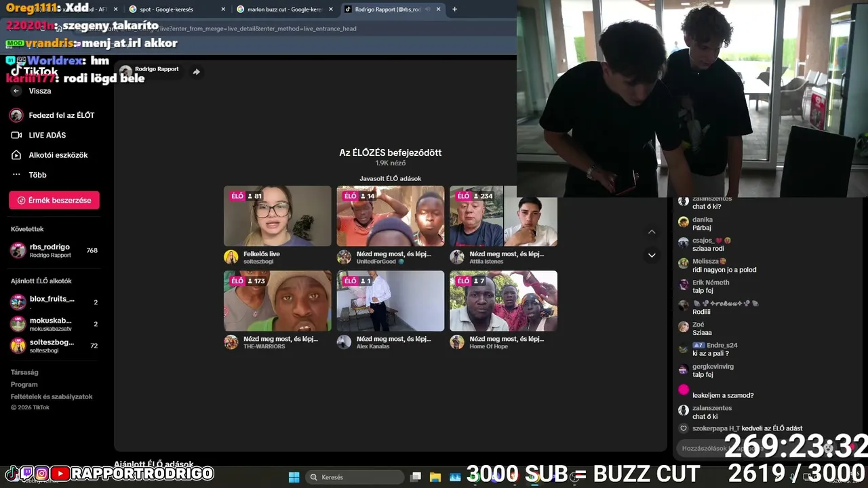Click the Endre_s24 username in chat

(x=722, y=345)
